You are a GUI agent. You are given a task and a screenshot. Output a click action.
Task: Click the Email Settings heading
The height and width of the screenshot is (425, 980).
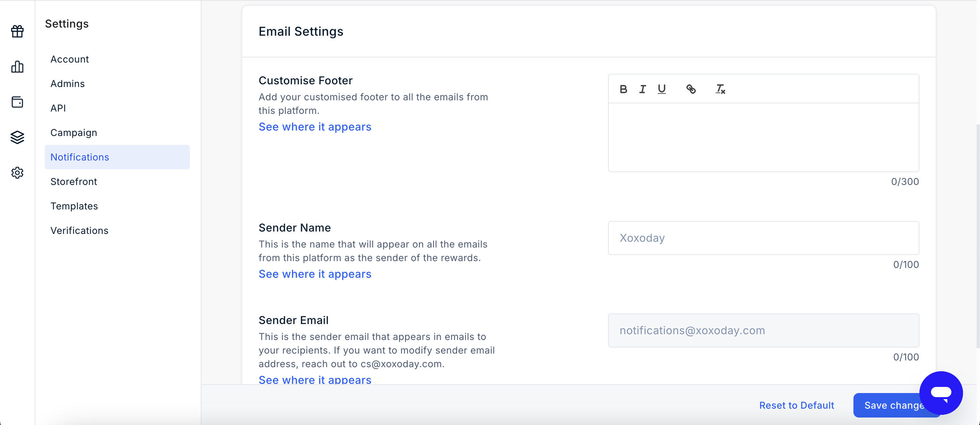[x=301, y=32]
